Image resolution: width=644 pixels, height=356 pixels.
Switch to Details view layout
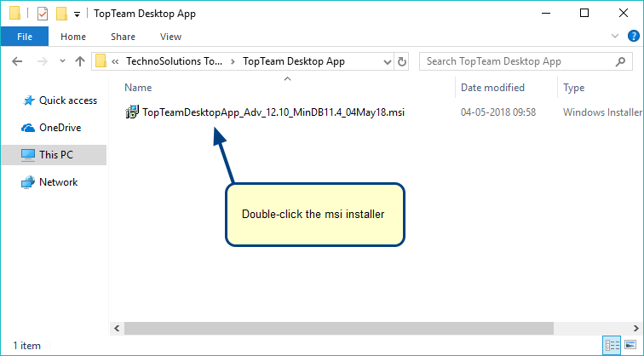pyautogui.click(x=612, y=345)
